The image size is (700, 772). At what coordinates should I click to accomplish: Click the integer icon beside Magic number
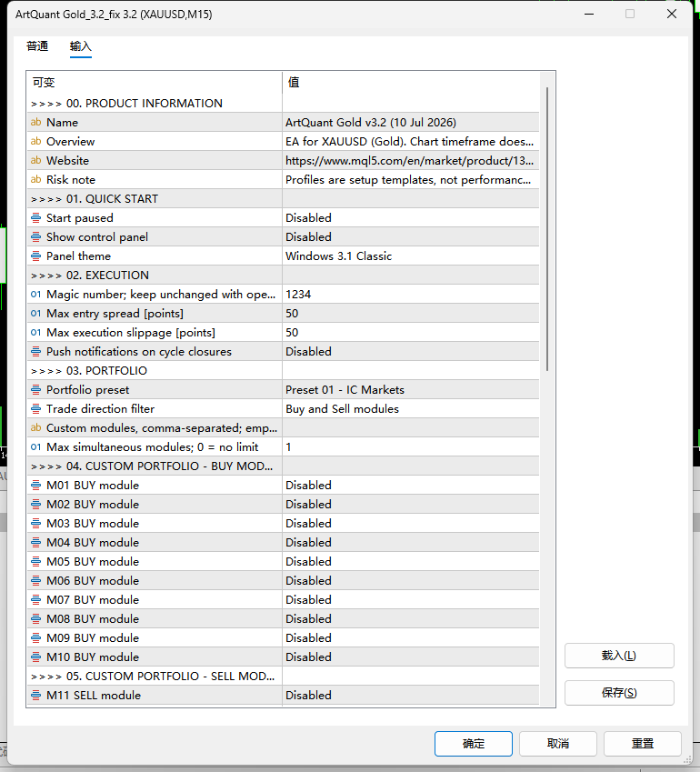pos(36,295)
